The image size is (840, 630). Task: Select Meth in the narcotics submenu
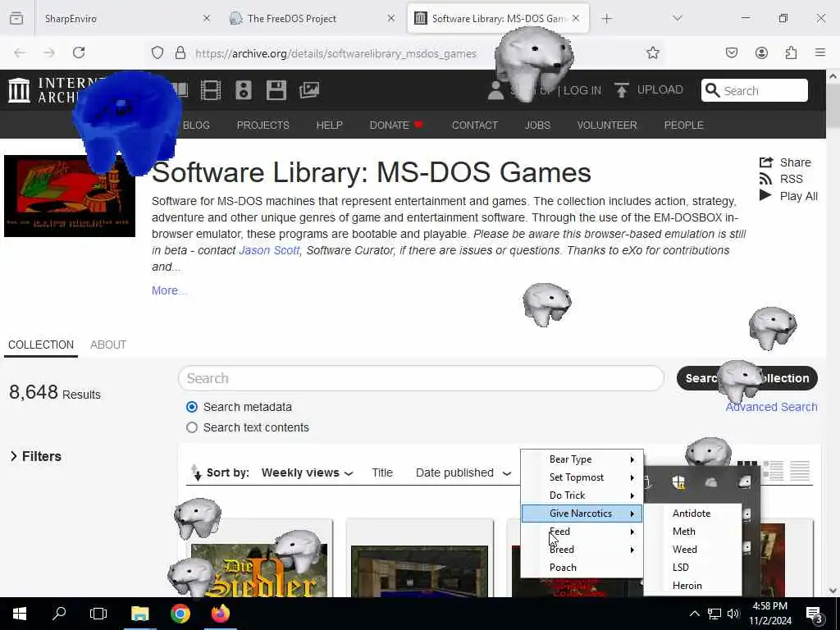point(692,532)
